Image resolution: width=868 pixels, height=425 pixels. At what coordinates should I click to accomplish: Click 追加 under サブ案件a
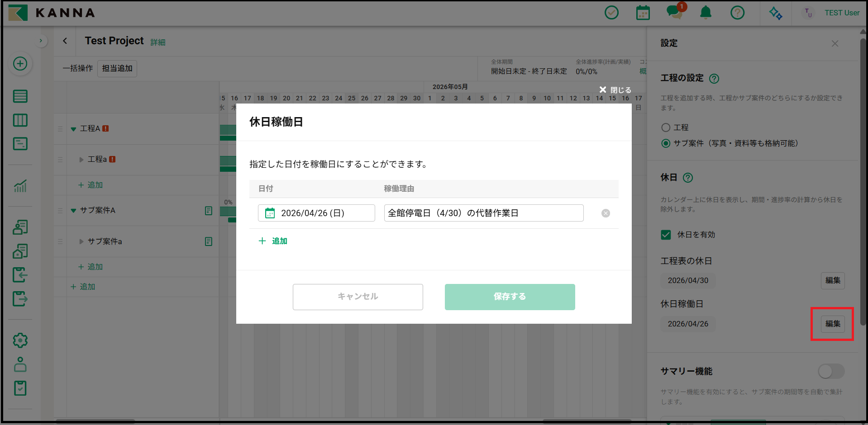click(x=91, y=267)
